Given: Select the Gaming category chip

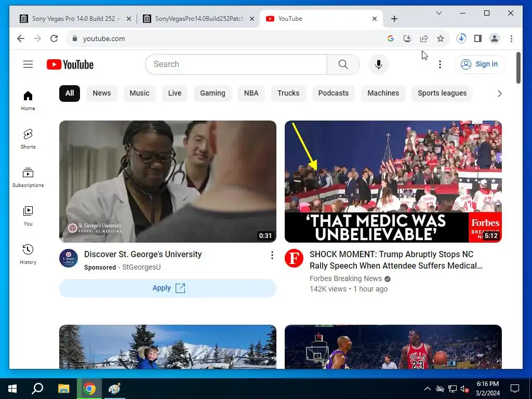Looking at the screenshot, I should point(212,94).
